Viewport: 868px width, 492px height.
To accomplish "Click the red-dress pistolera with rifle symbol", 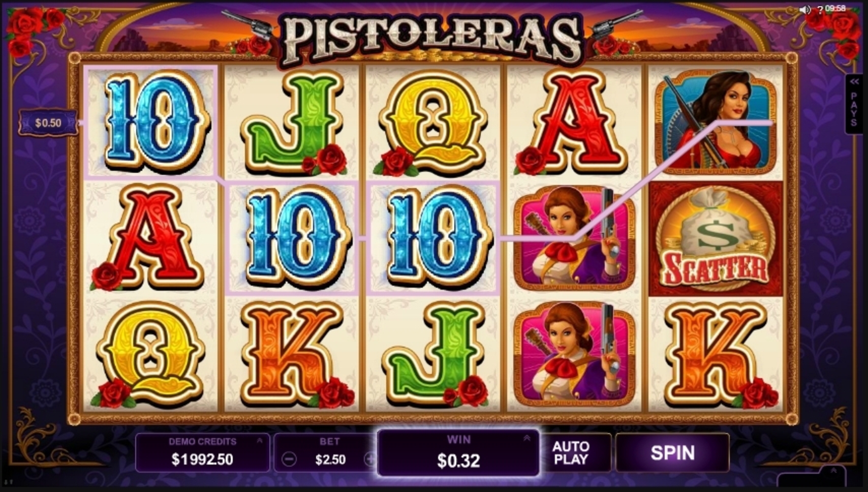I will coord(716,122).
